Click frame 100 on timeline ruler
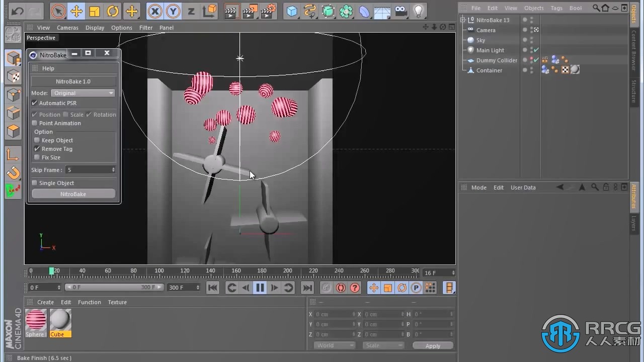This screenshot has width=644, height=362. point(159,270)
